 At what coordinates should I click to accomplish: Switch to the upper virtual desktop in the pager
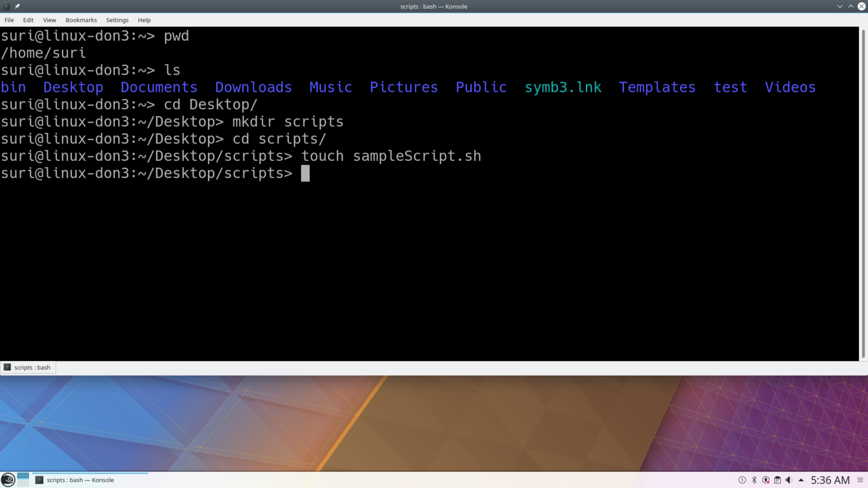tap(23, 476)
